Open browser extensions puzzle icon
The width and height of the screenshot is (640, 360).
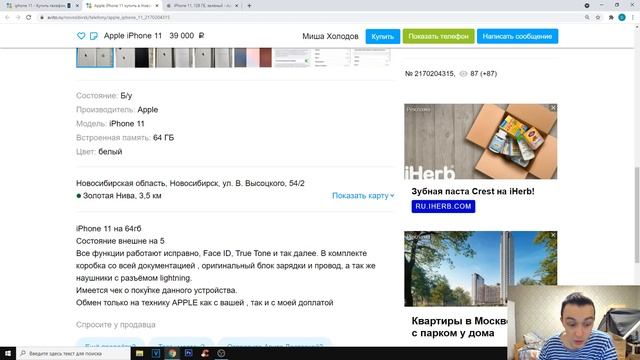pyautogui.click(x=611, y=18)
